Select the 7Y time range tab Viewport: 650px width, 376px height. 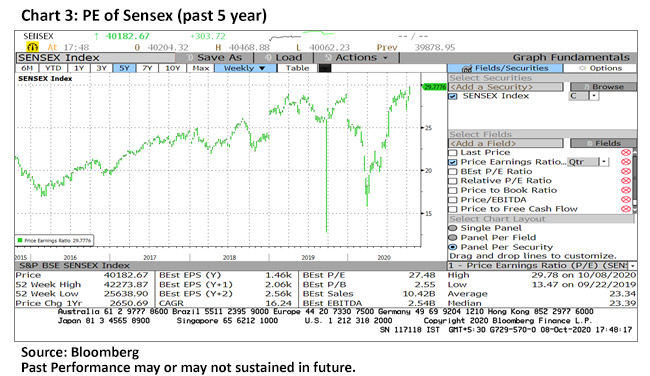[x=147, y=68]
